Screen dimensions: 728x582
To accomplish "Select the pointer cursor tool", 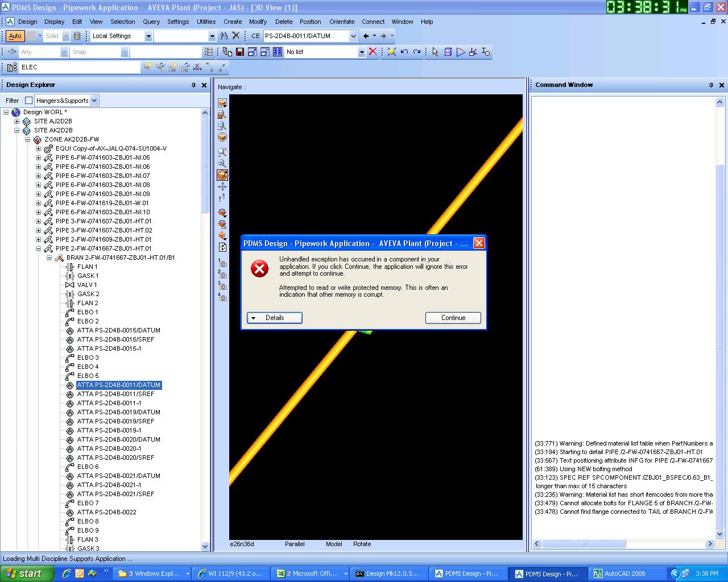I will click(436, 52).
